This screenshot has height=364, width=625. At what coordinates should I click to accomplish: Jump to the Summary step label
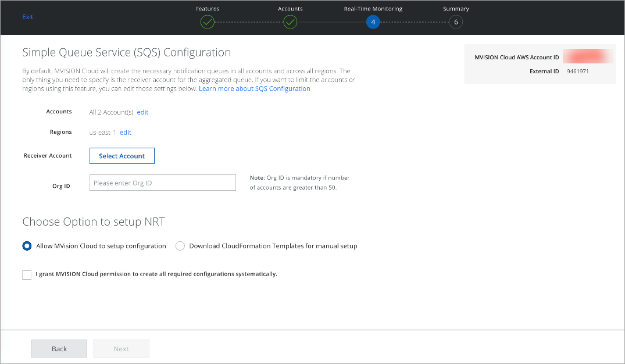pyautogui.click(x=456, y=9)
